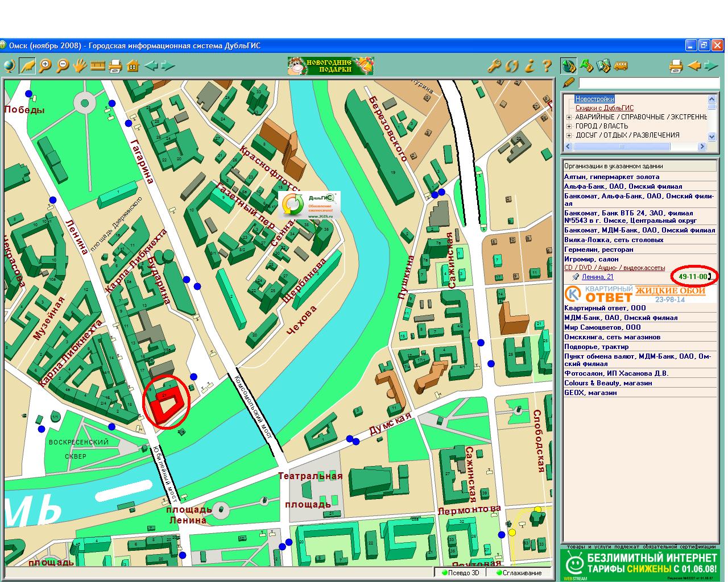
Task: Click the rubric tree horizontal scrollbar thumb
Action: 621,147
